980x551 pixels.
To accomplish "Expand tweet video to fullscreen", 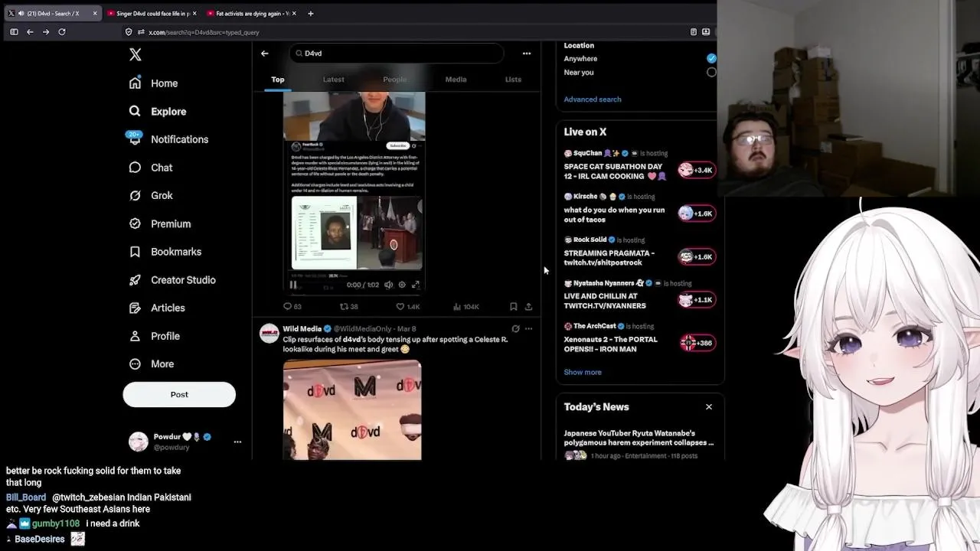I will click(416, 285).
